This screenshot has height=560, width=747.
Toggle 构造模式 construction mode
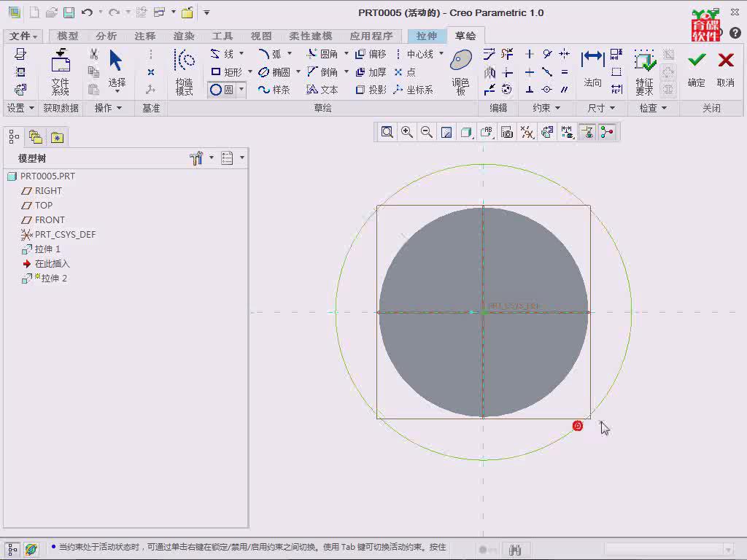pos(185,71)
